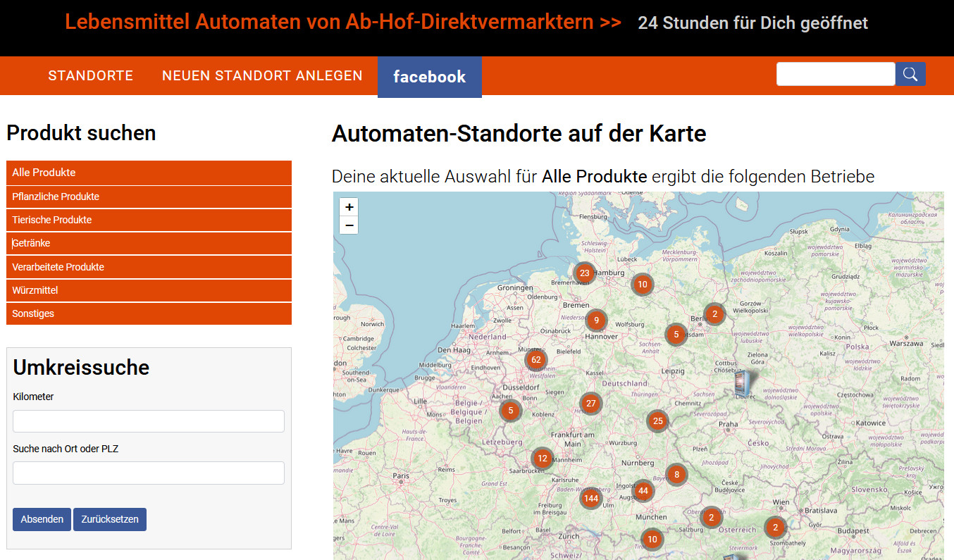Open the cluster marker showing 44
Screen dimensions: 954x560
643,490
